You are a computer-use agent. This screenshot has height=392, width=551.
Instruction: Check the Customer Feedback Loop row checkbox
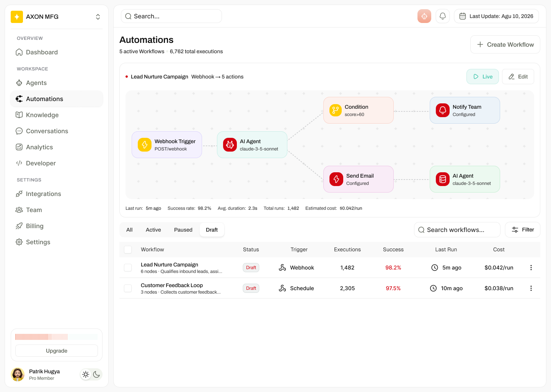pos(128,288)
